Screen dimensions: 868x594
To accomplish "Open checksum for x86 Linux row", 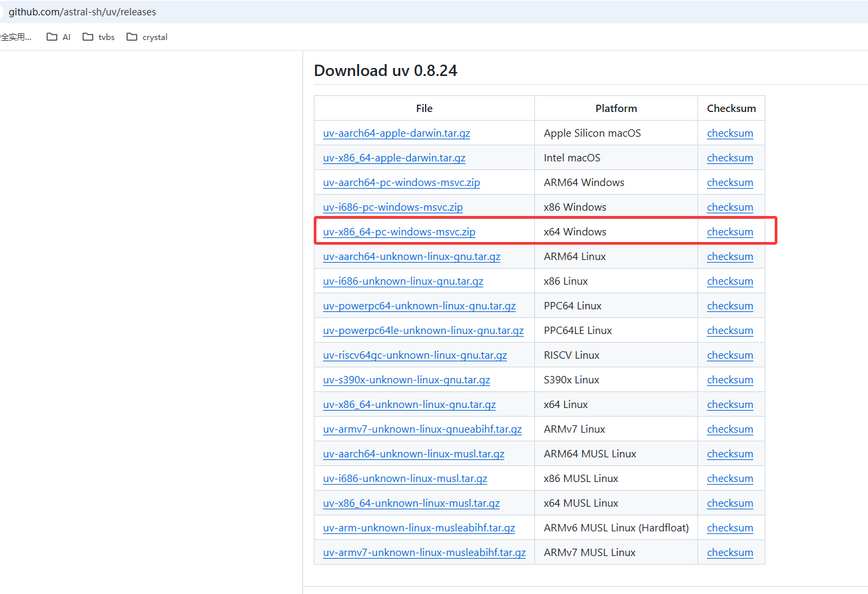I will point(730,281).
